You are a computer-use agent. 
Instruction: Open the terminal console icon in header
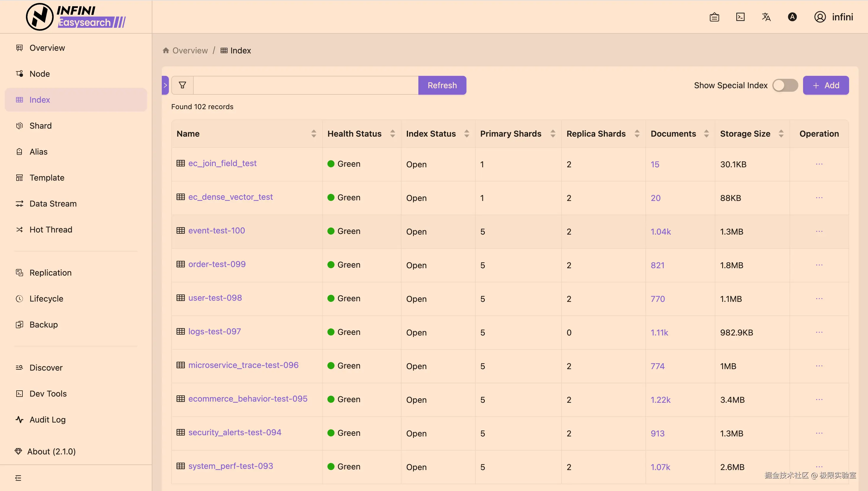pyautogui.click(x=740, y=17)
